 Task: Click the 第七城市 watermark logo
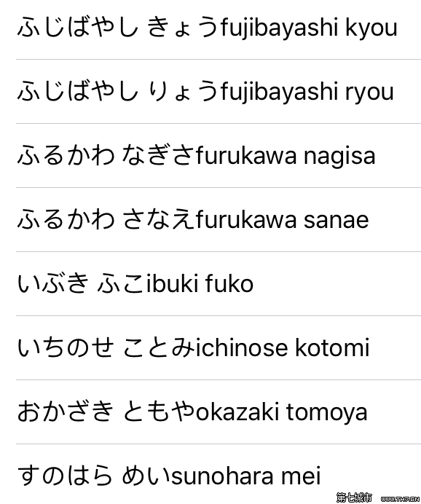(x=354, y=498)
